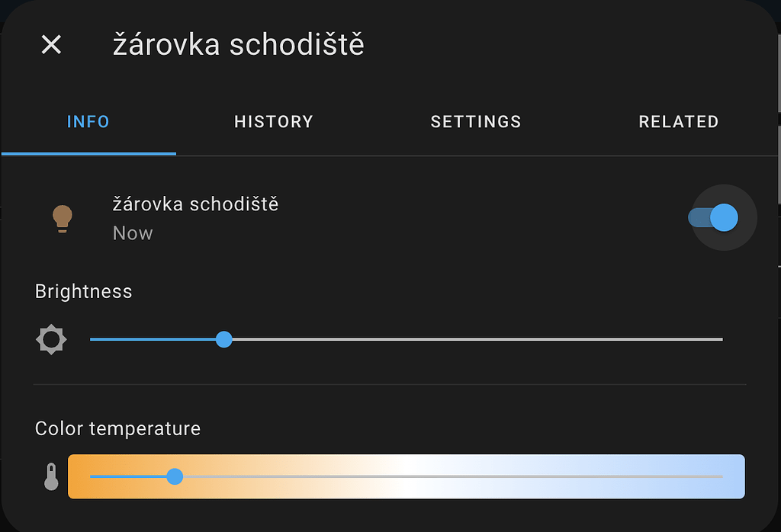781x532 pixels.
Task: Click the color temperature slider handle
Action: (175, 476)
